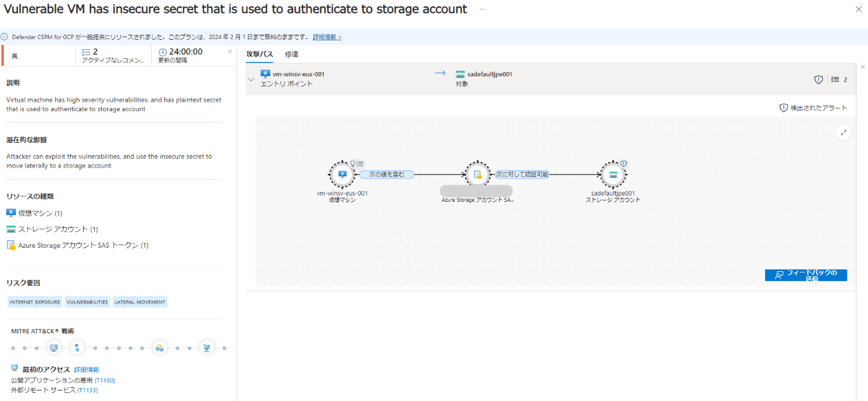Click the storage icon beside sadefaultjpe001 header
Image resolution: width=868 pixels, height=401 pixels.
pos(460,74)
